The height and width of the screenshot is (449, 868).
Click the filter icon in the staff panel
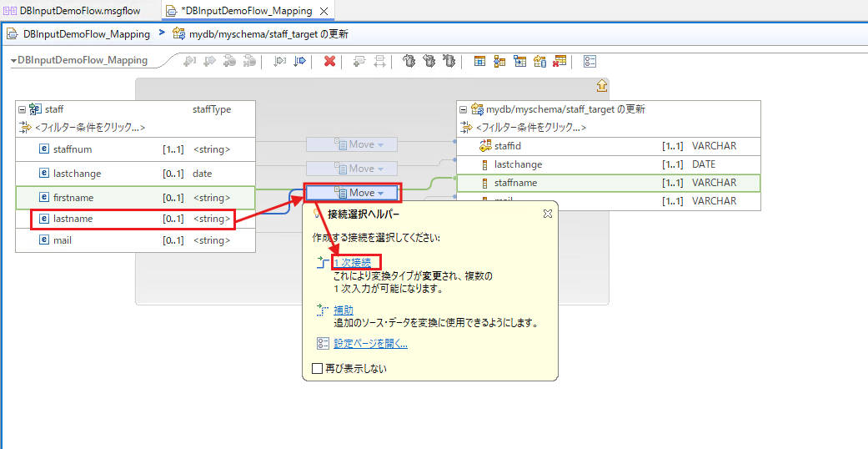pyautogui.click(x=26, y=128)
